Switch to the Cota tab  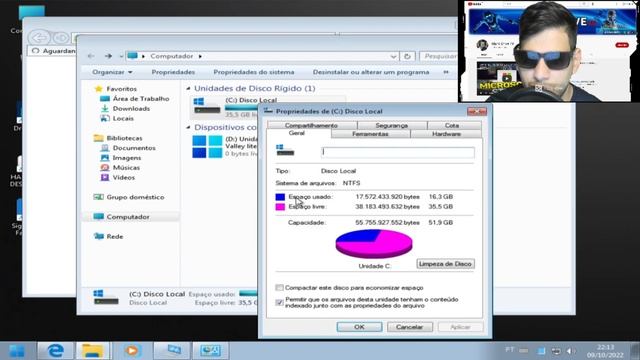click(x=452, y=125)
